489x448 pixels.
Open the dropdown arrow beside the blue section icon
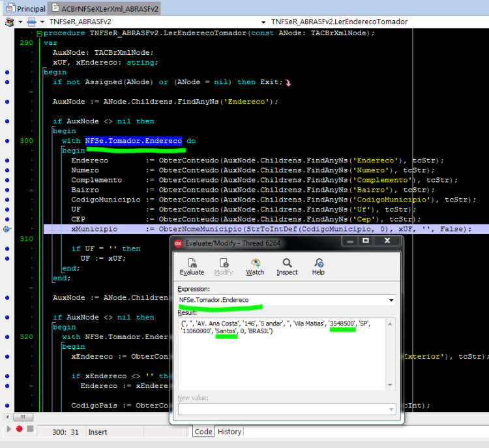[42, 22]
